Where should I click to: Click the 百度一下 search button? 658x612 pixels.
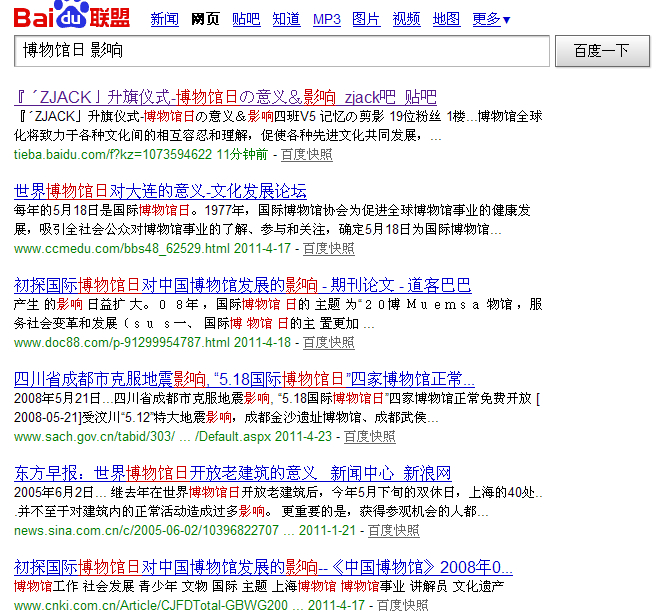(x=602, y=51)
